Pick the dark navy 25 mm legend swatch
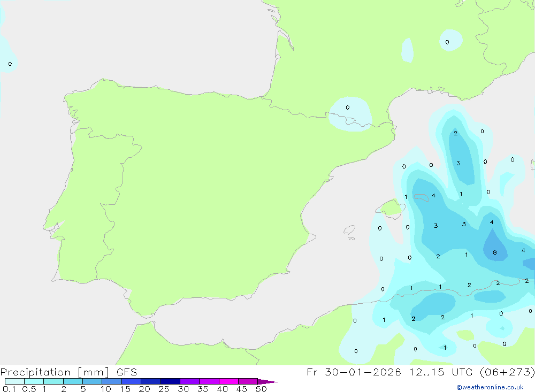Image resolution: width=535 pixels, height=392 pixels. tap(170, 381)
